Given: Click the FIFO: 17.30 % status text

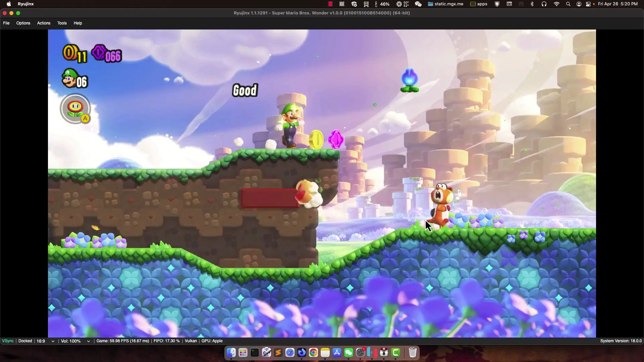Looking at the screenshot, I should pos(167,341).
